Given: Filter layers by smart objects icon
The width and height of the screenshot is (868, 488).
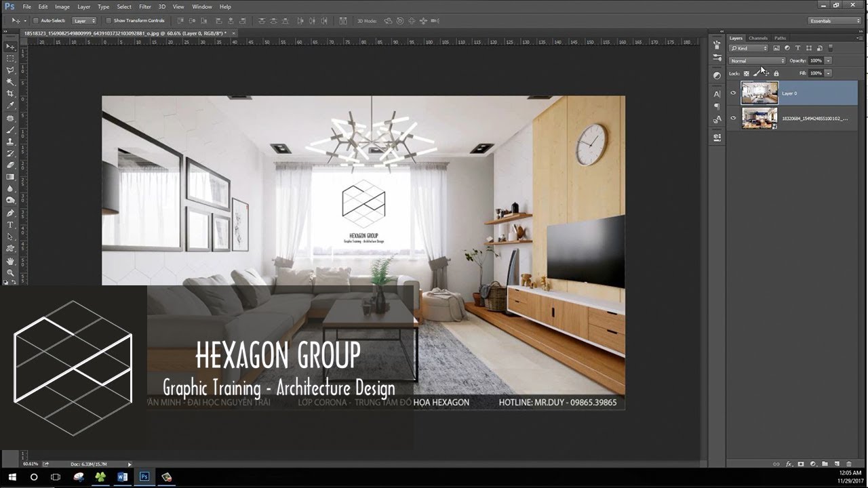Looking at the screenshot, I should [x=820, y=48].
